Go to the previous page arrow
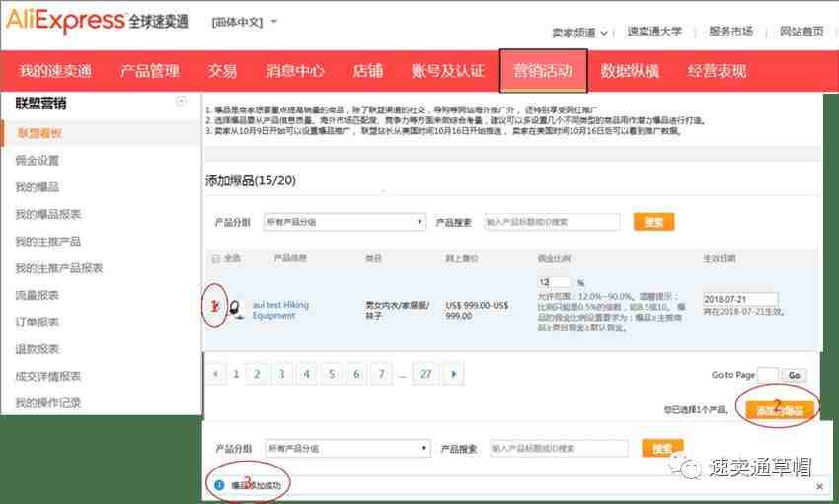This screenshot has width=839, height=504. (215, 374)
